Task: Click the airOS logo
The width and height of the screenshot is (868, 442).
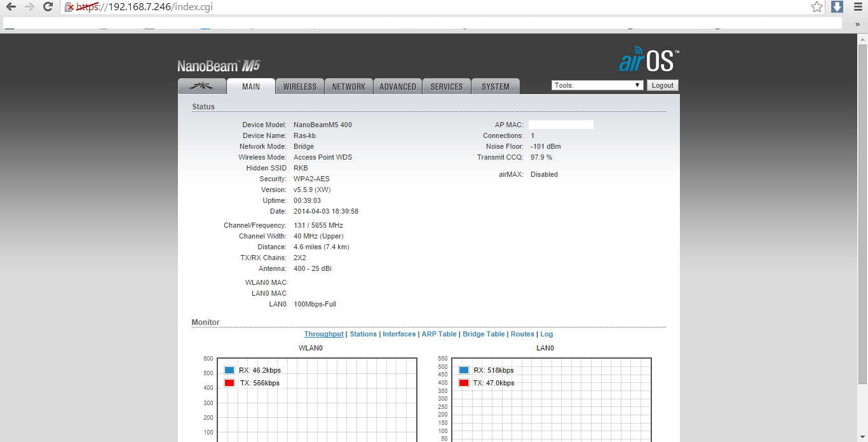Action: 649,59
